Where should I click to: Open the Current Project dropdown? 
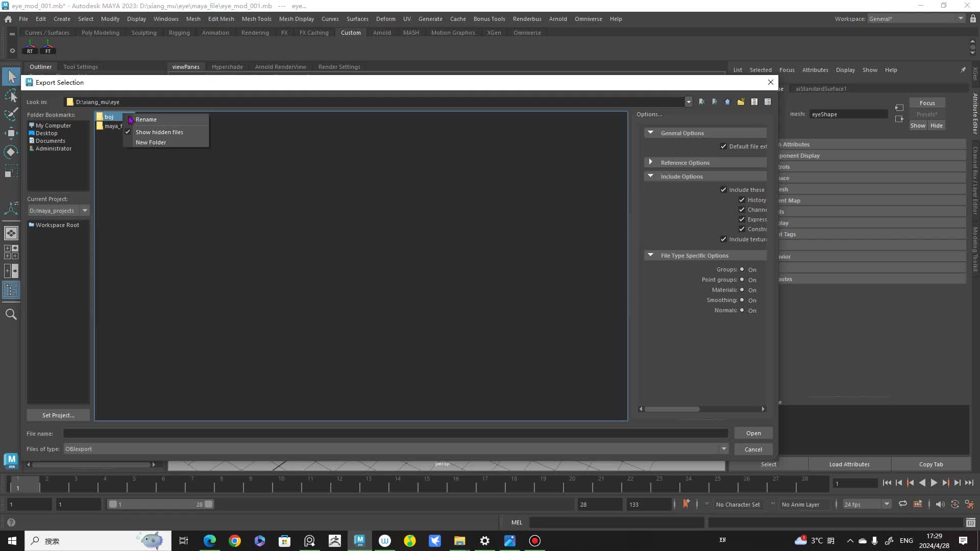click(x=85, y=211)
